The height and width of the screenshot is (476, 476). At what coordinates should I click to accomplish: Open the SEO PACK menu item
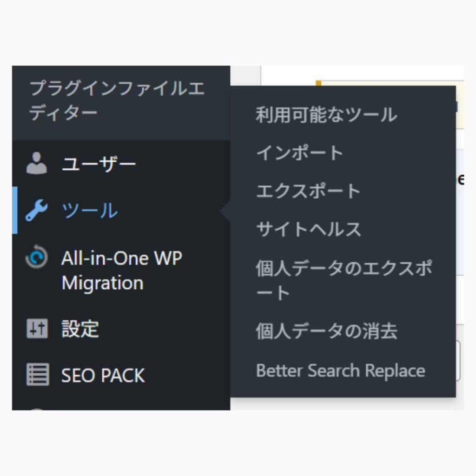[103, 374]
